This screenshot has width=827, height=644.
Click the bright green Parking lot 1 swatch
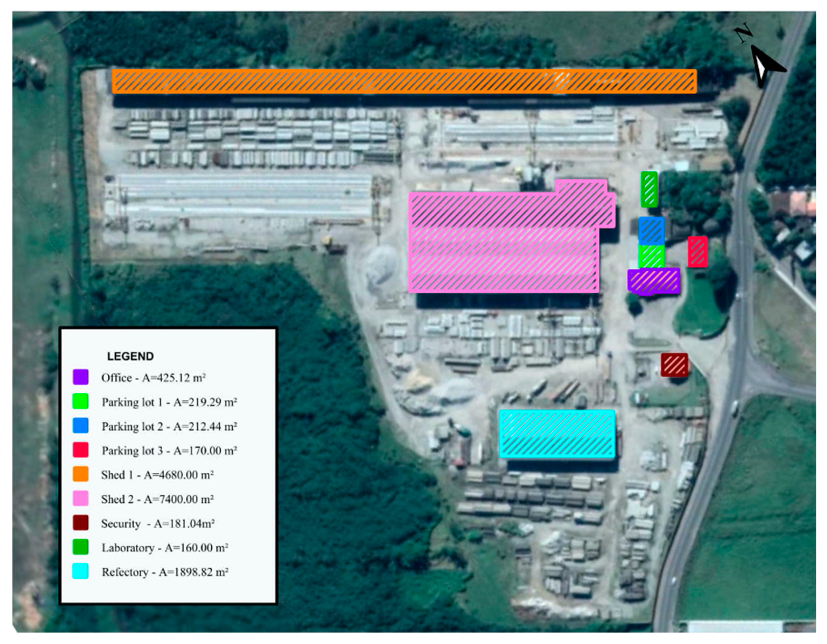click(80, 401)
